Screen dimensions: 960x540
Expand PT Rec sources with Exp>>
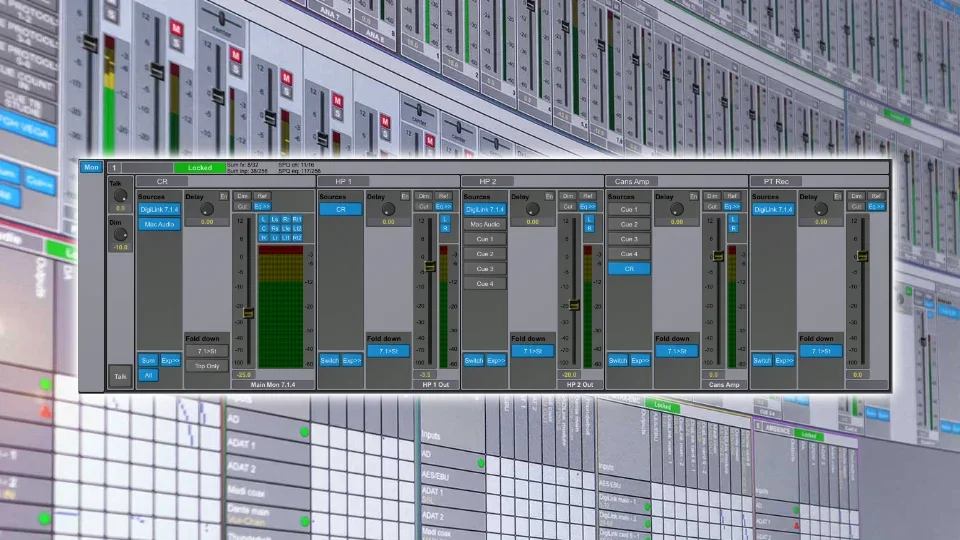[784, 361]
